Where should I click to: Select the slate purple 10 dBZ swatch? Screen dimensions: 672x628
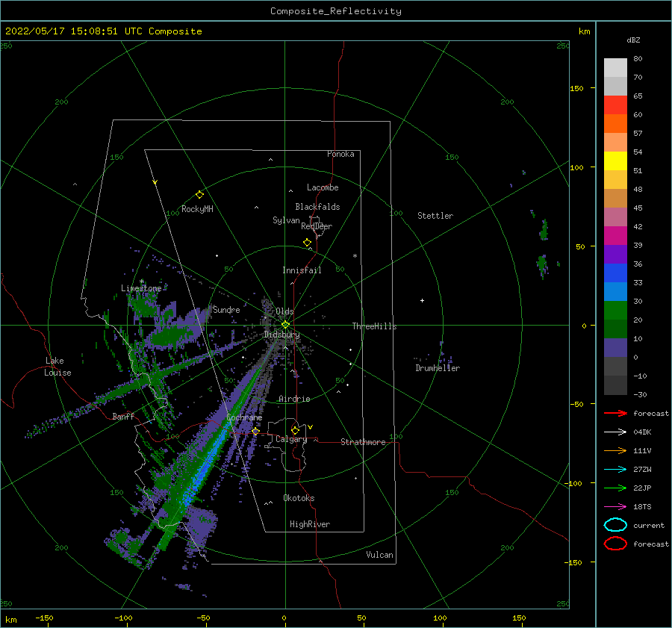[615, 347]
